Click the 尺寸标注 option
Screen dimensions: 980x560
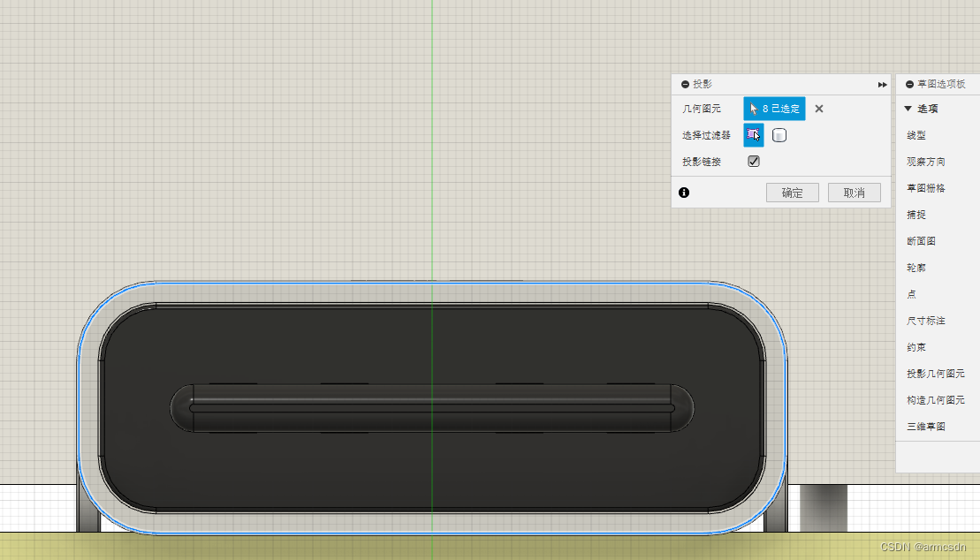925,321
